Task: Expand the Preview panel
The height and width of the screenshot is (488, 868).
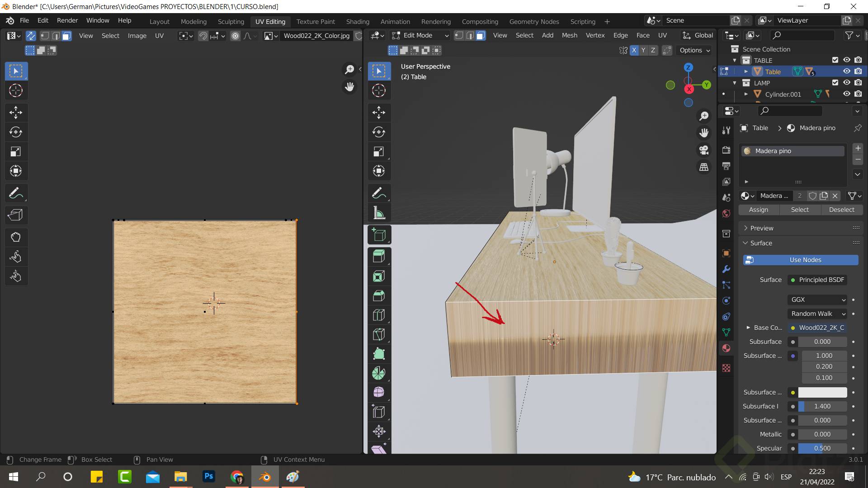Action: pos(762,228)
